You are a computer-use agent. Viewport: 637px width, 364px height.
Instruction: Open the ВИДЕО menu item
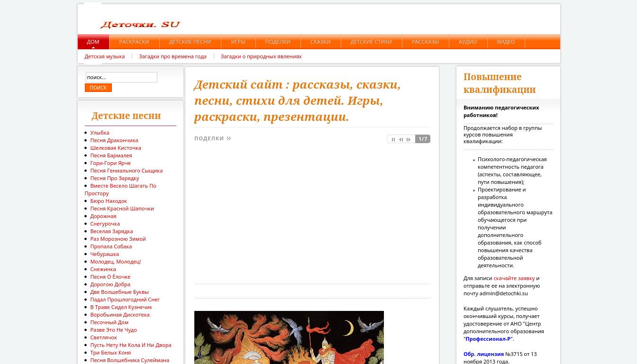point(506,42)
